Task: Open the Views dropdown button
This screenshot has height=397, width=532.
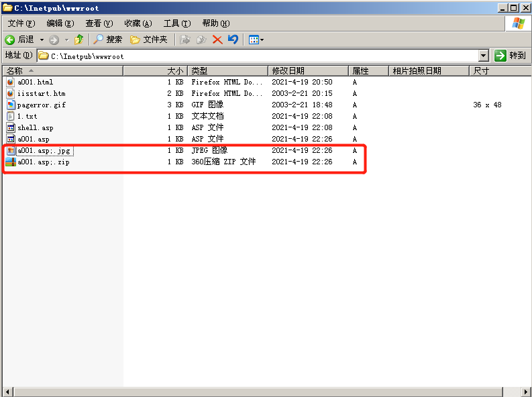Action: click(256, 40)
